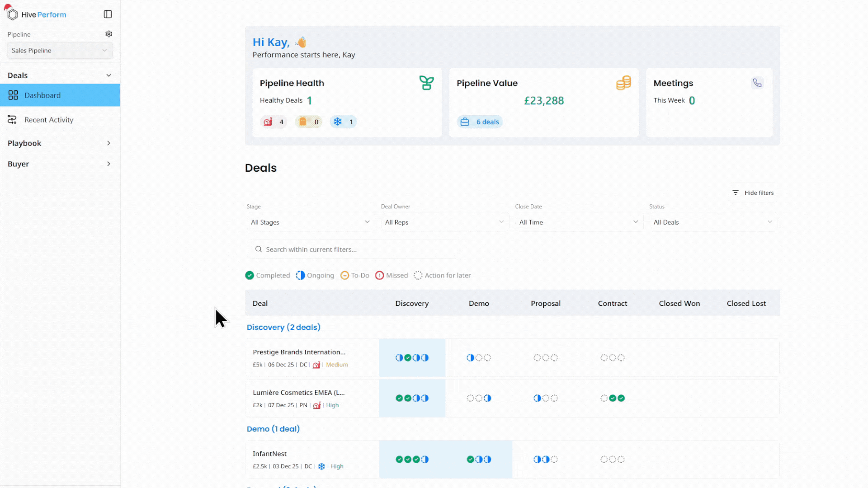Toggle the Completed status filter

[x=268, y=275]
